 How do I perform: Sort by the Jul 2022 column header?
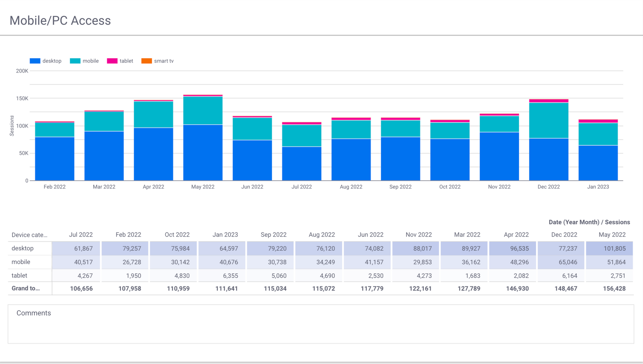[81, 235]
